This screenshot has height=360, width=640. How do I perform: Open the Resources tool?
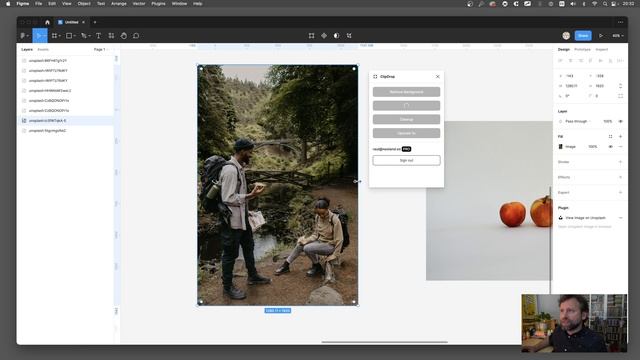[x=111, y=36]
